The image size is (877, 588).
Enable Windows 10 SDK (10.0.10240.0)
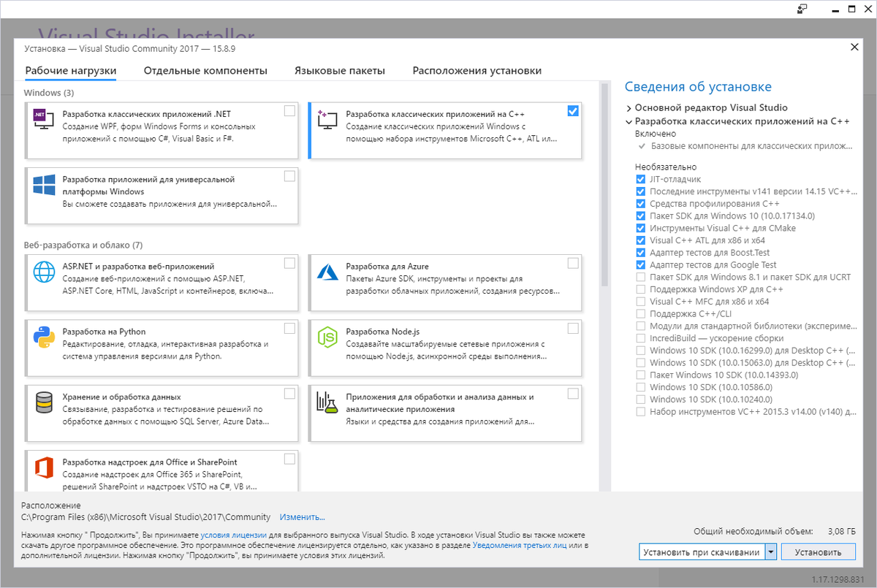[x=641, y=400]
